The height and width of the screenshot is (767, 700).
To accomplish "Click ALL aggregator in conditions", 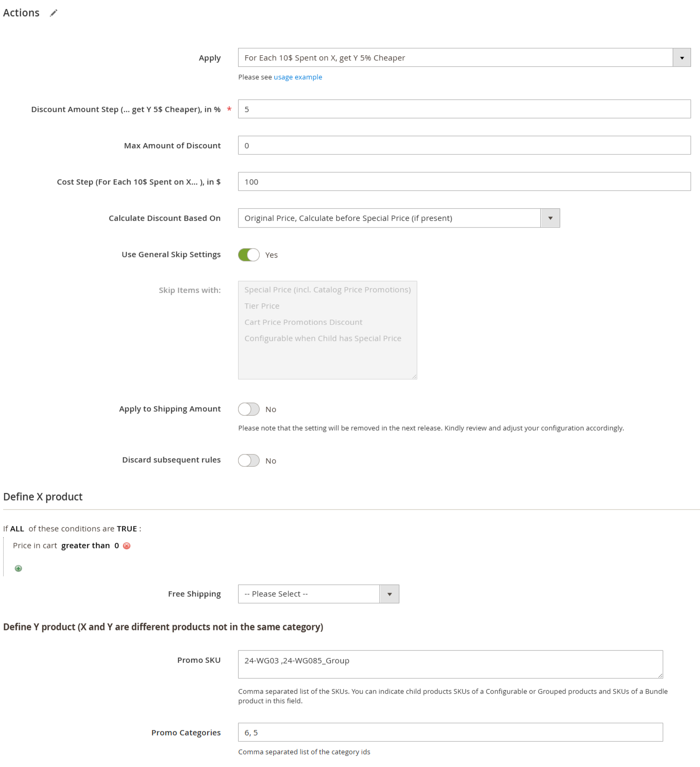I will [x=17, y=529].
